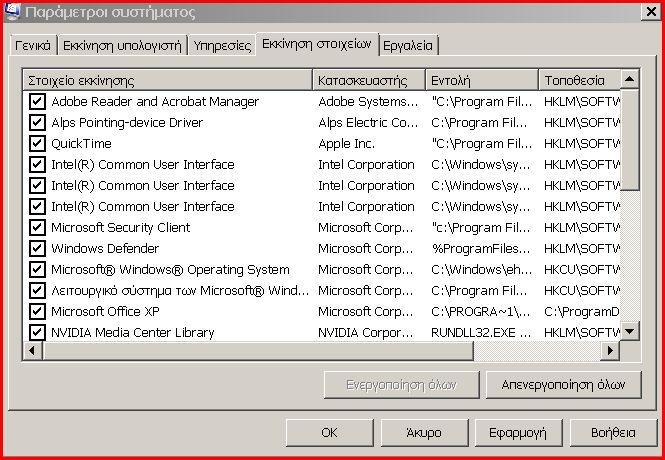The height and width of the screenshot is (460, 665).
Task: Click the horizontal left scroll arrow
Action: click(32, 351)
